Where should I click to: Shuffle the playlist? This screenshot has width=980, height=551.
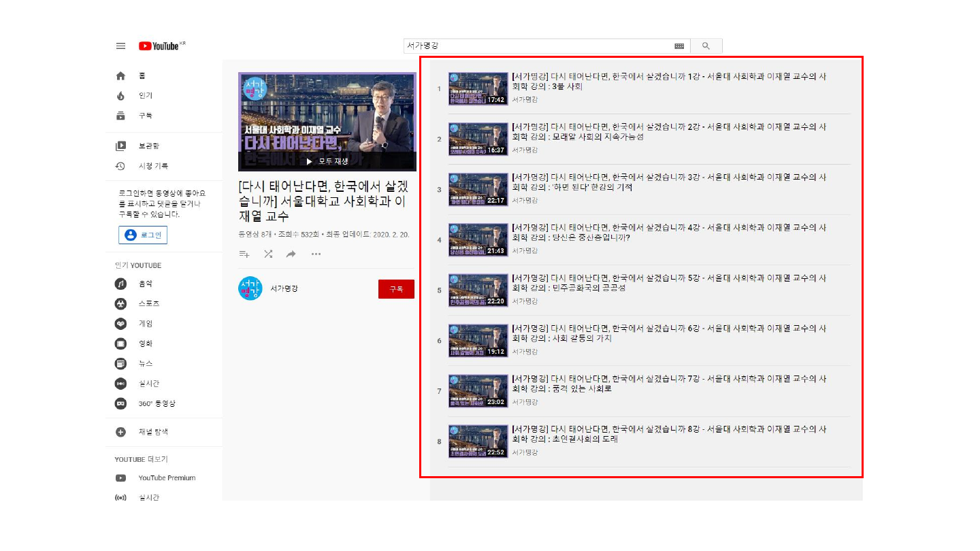pos(268,254)
